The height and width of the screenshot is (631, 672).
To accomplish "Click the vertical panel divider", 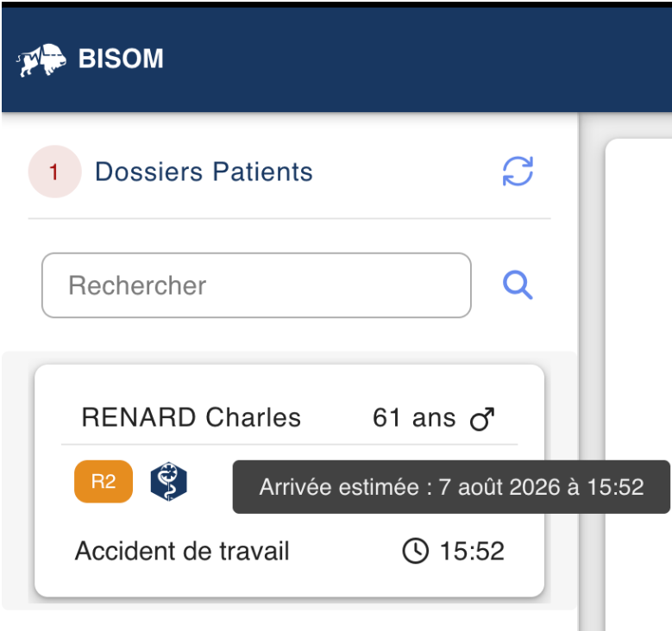I will (592, 372).
